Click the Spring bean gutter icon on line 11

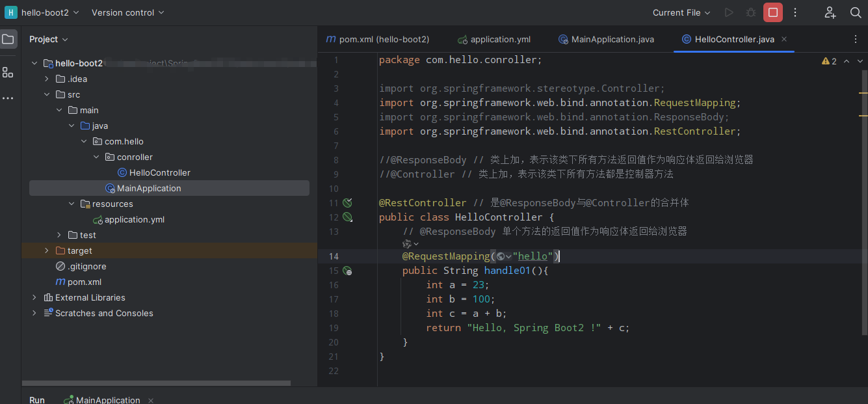(x=347, y=203)
